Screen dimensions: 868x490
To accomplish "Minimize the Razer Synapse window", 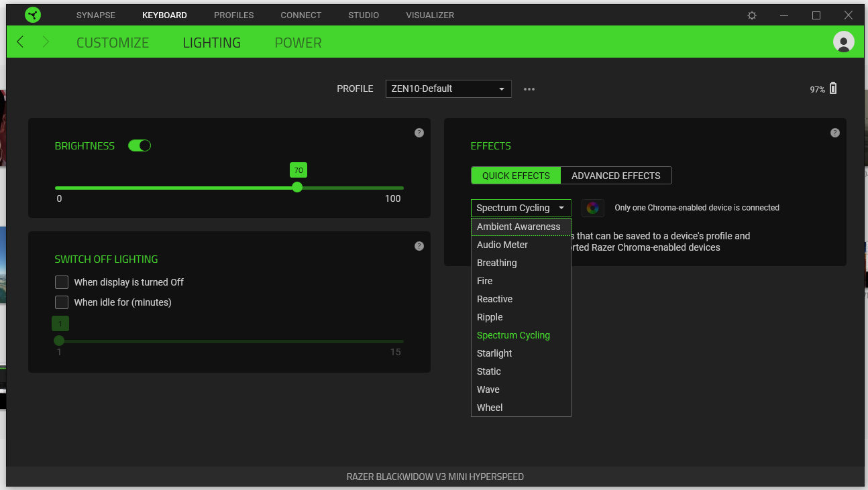I will [x=784, y=15].
